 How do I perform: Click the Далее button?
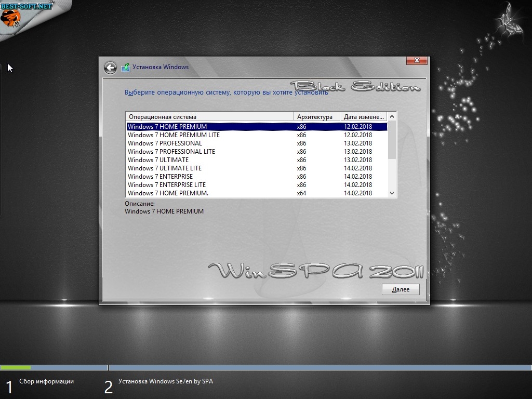point(401,289)
